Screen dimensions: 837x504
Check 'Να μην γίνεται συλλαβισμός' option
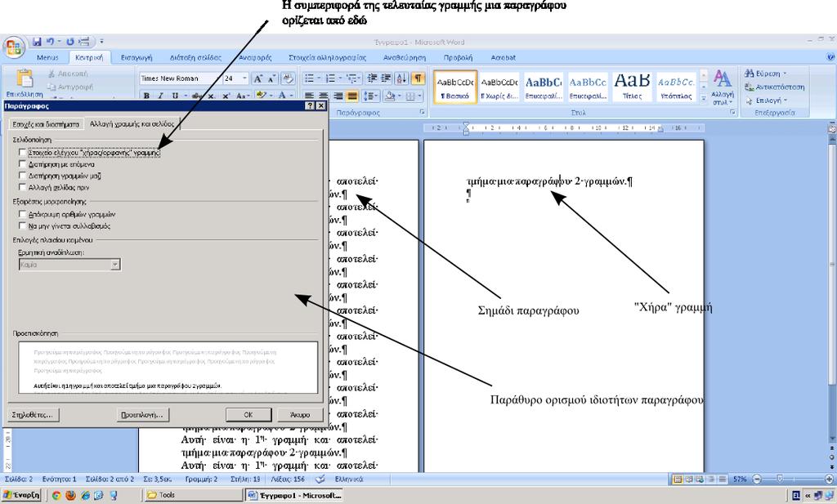coord(22,225)
